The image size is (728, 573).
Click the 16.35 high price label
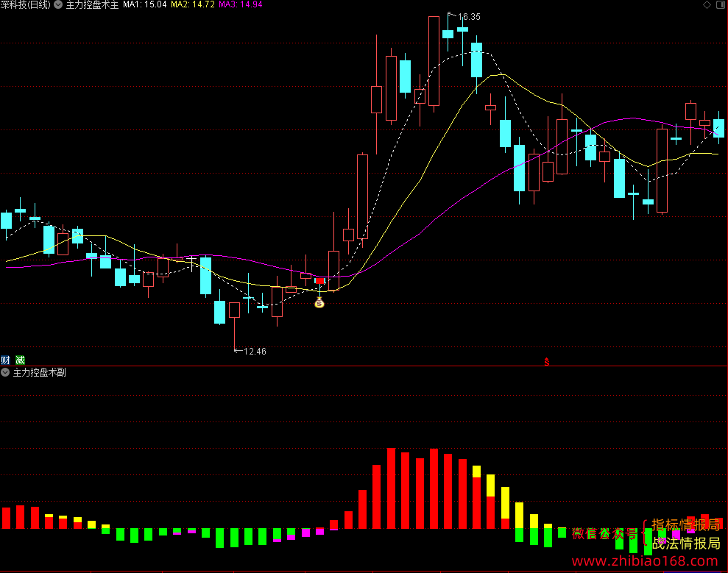pos(469,17)
